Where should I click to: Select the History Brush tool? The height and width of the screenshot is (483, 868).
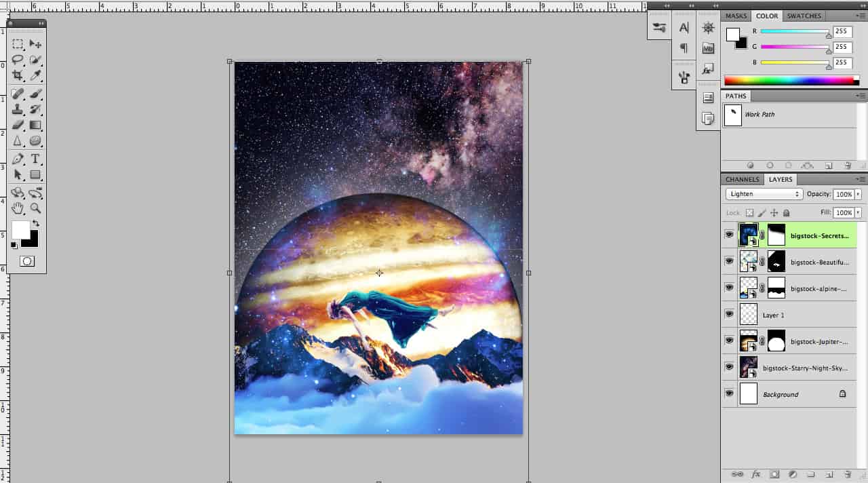(x=35, y=109)
